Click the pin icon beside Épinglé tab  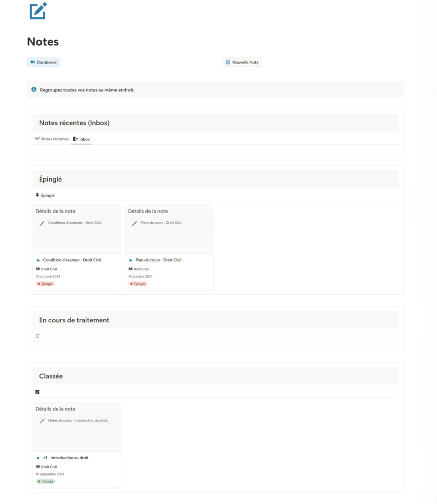pos(37,195)
